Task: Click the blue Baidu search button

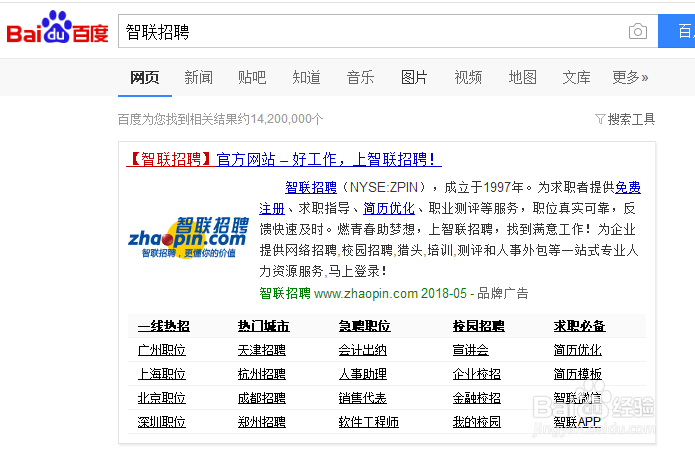Action: click(x=676, y=31)
